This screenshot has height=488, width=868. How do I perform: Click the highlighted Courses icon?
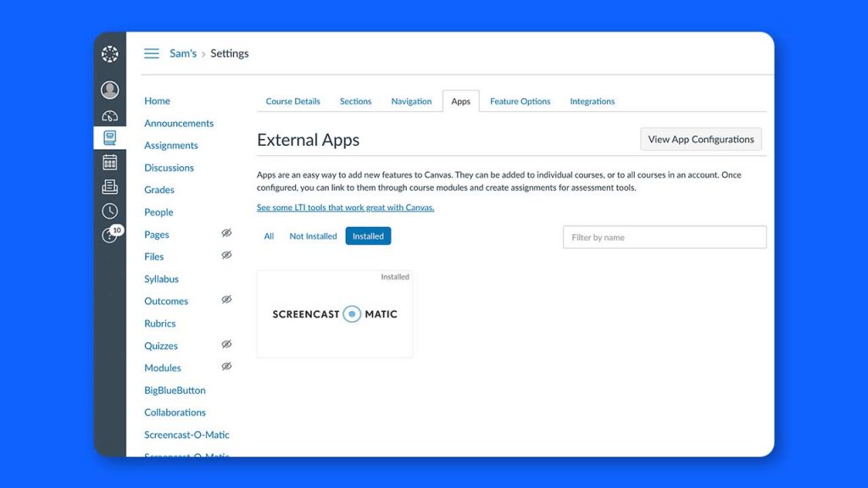point(109,137)
